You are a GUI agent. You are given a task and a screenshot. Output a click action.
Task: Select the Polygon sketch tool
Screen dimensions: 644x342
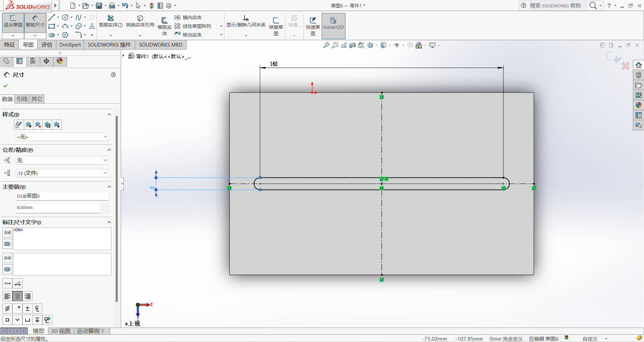pos(65,35)
